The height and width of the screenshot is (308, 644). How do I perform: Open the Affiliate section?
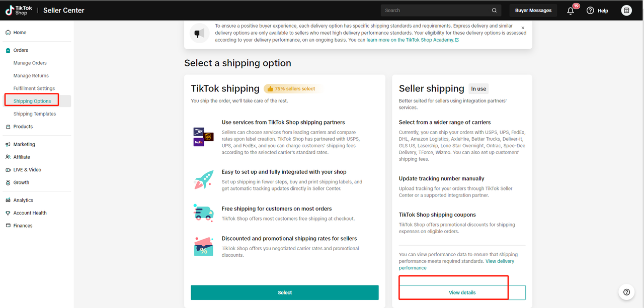[x=23, y=156]
